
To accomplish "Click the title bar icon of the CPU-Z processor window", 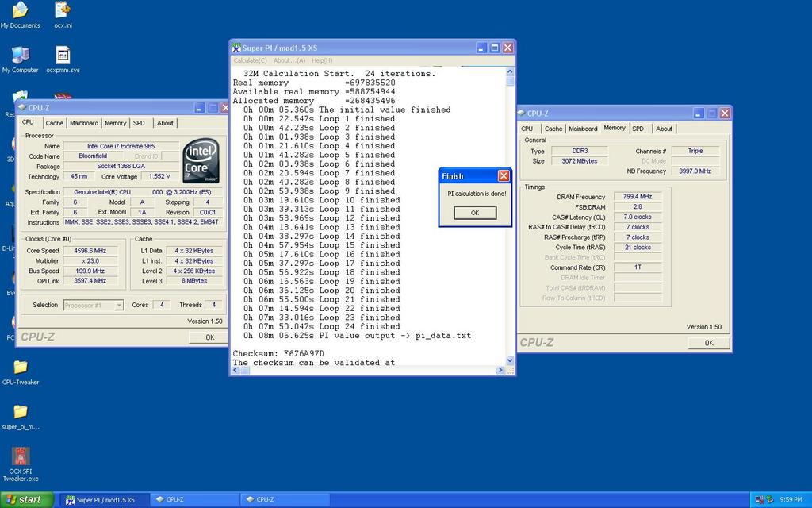I will coord(21,108).
